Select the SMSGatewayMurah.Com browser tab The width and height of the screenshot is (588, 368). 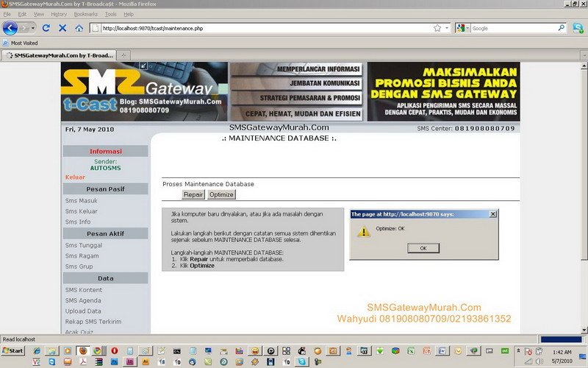[x=60, y=56]
